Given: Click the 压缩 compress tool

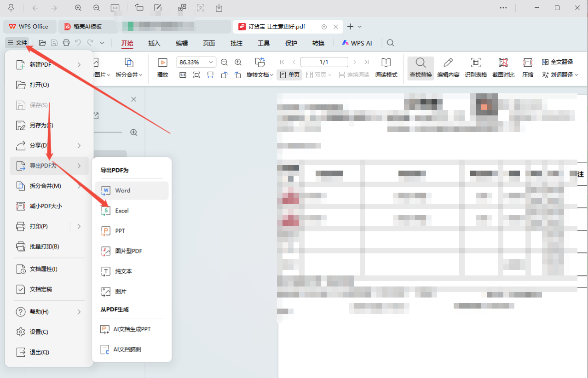Looking at the screenshot, I should click(x=528, y=68).
